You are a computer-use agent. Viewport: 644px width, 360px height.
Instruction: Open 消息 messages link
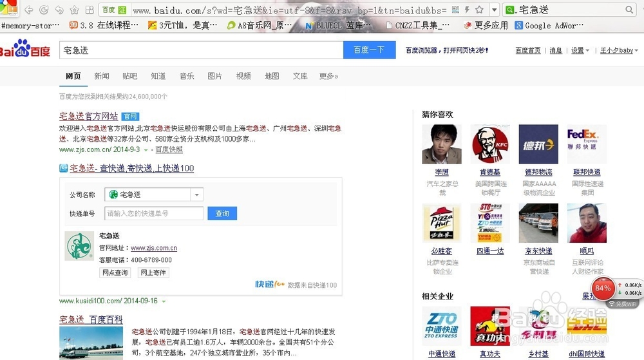556,50
